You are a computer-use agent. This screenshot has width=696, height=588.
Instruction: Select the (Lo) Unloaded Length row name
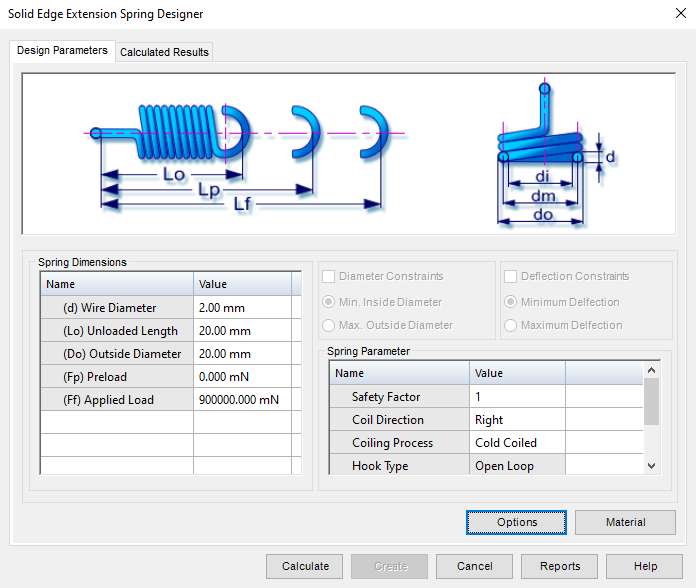point(117,330)
